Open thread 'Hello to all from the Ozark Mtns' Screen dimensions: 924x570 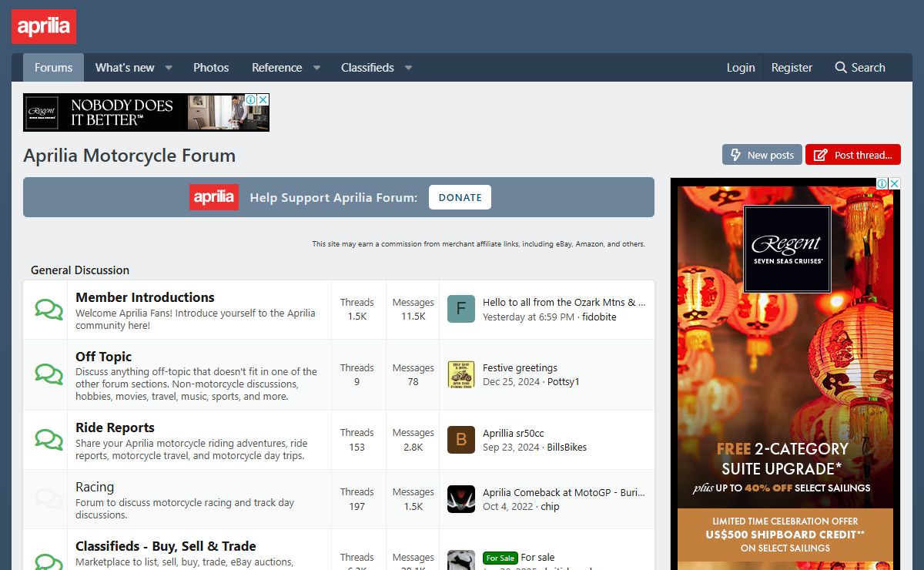click(564, 302)
